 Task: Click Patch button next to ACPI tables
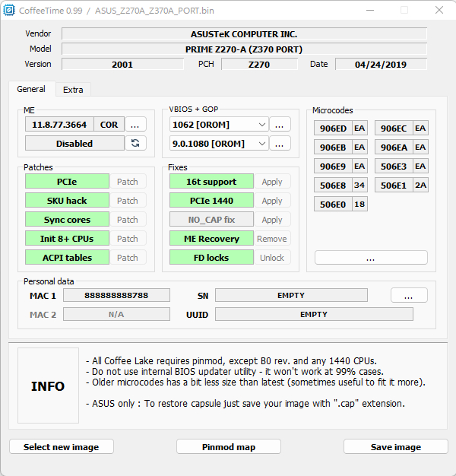(128, 258)
